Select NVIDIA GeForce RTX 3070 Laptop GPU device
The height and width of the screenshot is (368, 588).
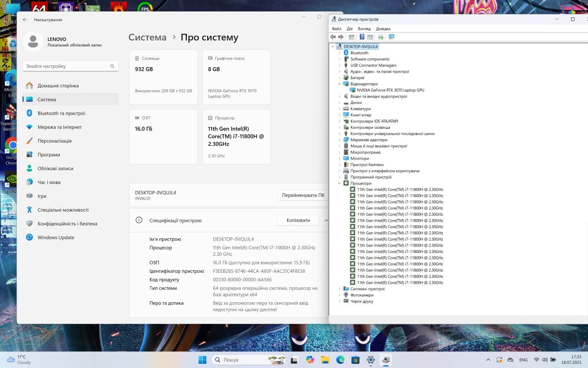coord(390,90)
